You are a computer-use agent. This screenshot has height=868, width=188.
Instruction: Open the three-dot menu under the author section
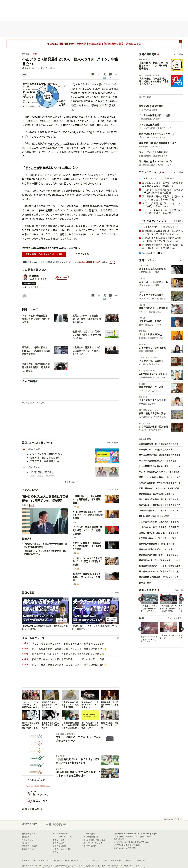(116, 295)
